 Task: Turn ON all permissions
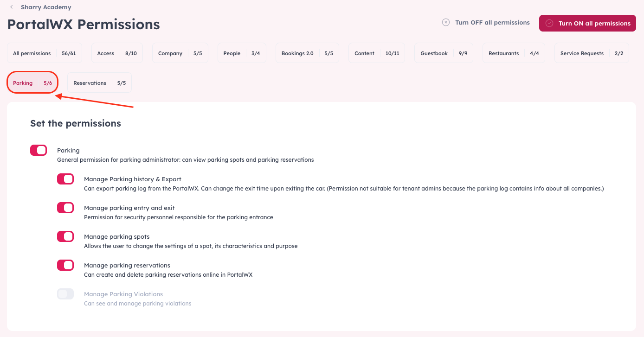[587, 23]
